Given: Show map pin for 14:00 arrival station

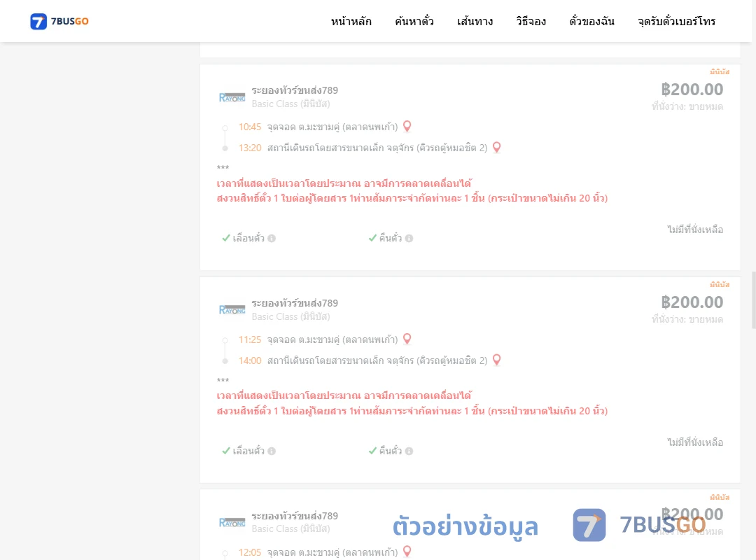Looking at the screenshot, I should point(496,360).
